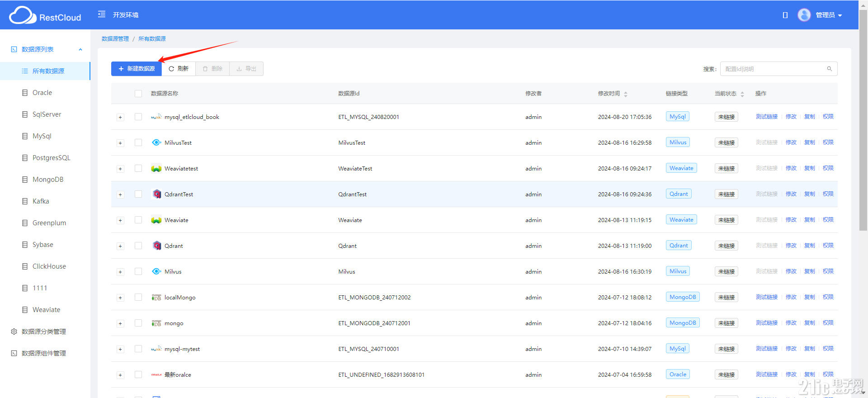Expand the localMongo row details
The width and height of the screenshot is (868, 398).
(120, 298)
